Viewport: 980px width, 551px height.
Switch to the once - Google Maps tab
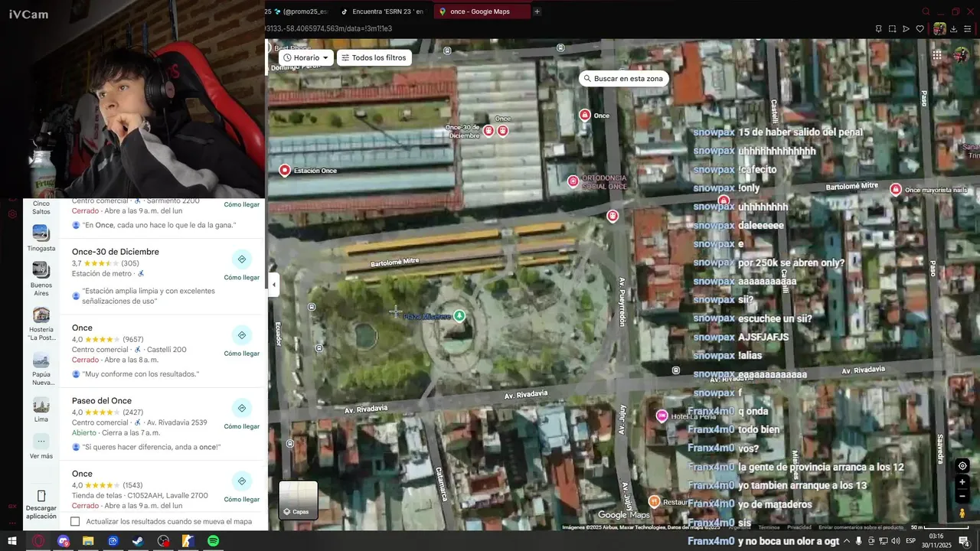tap(480, 11)
